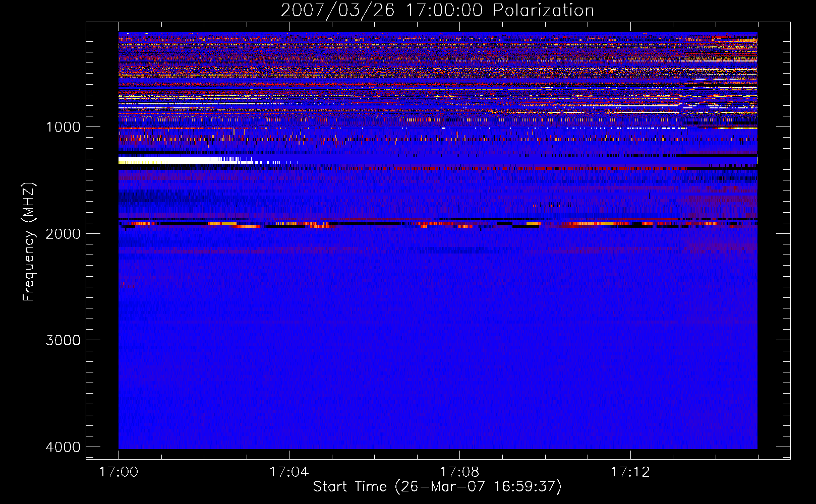Click the plot title '2007/03/26 17:00:00 Polarization'
The image size is (816, 504).
[x=437, y=10]
